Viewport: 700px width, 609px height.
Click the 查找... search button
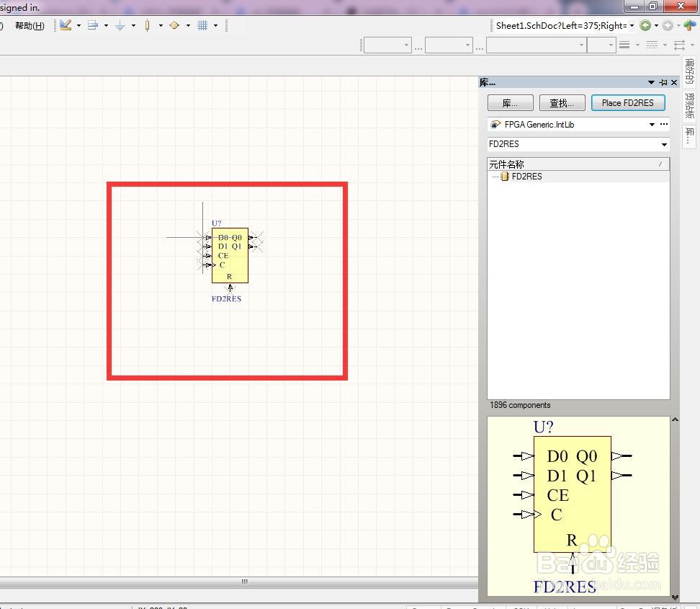pos(562,103)
